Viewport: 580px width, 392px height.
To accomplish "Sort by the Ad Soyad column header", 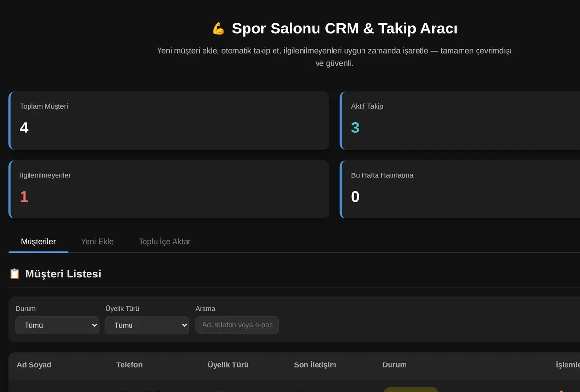I will click(x=34, y=365).
